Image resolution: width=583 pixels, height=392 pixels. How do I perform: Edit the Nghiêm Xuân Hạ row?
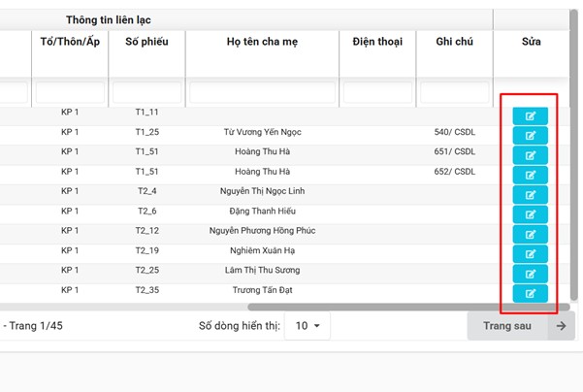tap(530, 254)
